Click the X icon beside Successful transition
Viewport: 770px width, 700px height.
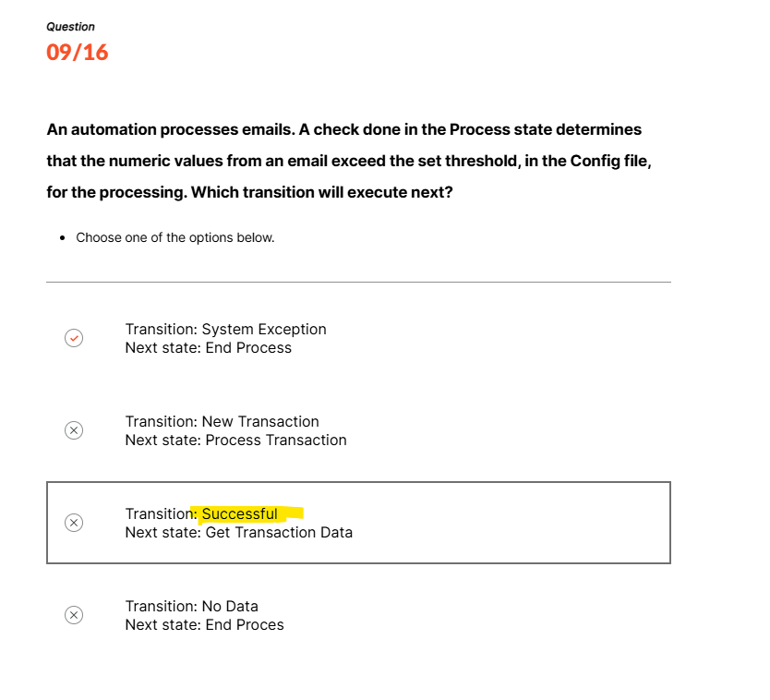pos(74,523)
